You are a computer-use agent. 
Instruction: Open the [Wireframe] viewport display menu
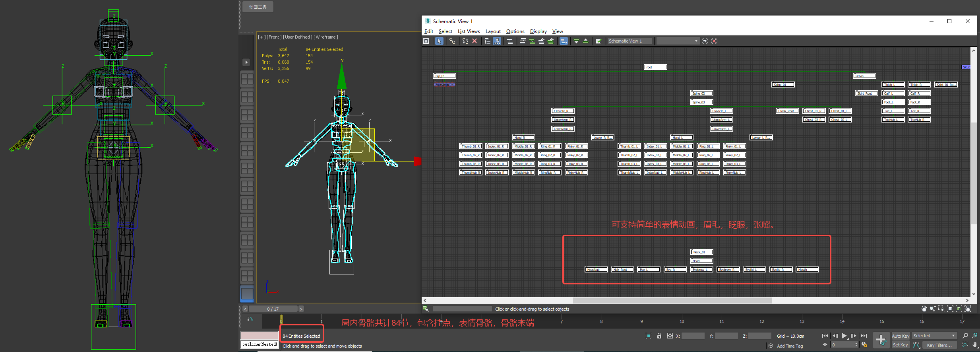(326, 37)
